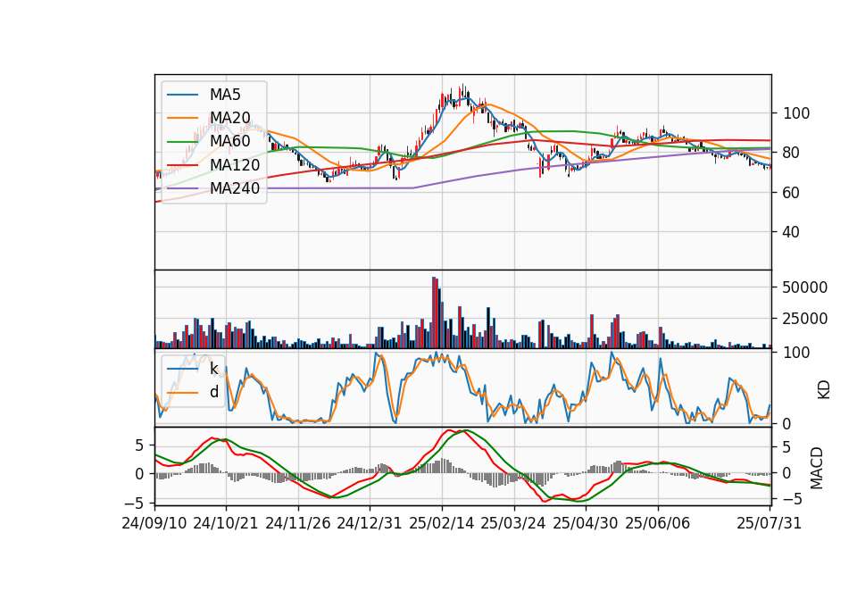Select the 25/06/06 axis date
The width and height of the screenshot is (857, 616).
pos(658,523)
